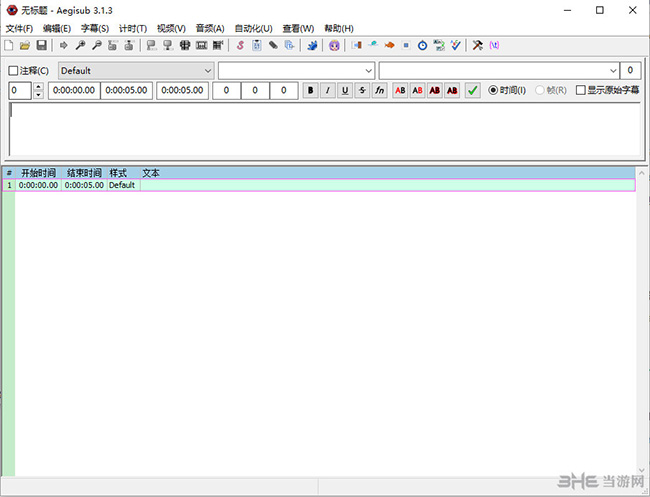Open the 音频(A) menu
Screen dimensions: 650x497
[210, 29]
